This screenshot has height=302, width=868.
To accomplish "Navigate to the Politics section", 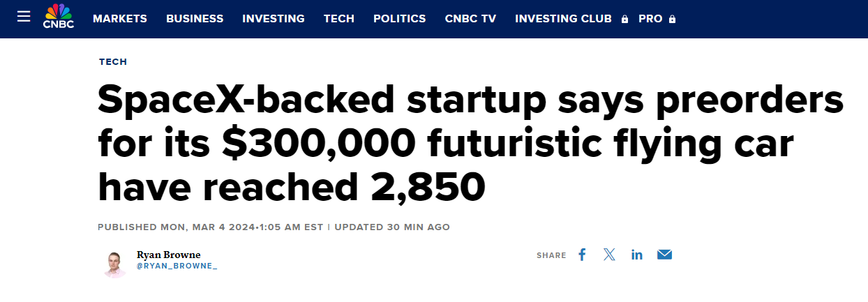I will pos(400,19).
